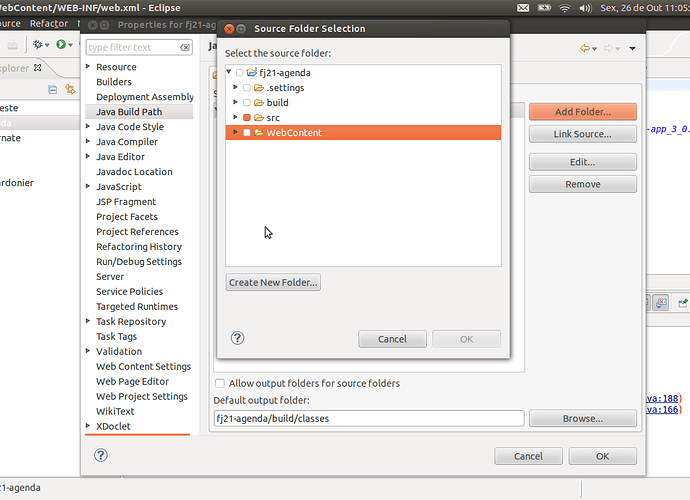Check the .settings folder checkbox
The width and height of the screenshot is (690, 500).
click(x=247, y=88)
